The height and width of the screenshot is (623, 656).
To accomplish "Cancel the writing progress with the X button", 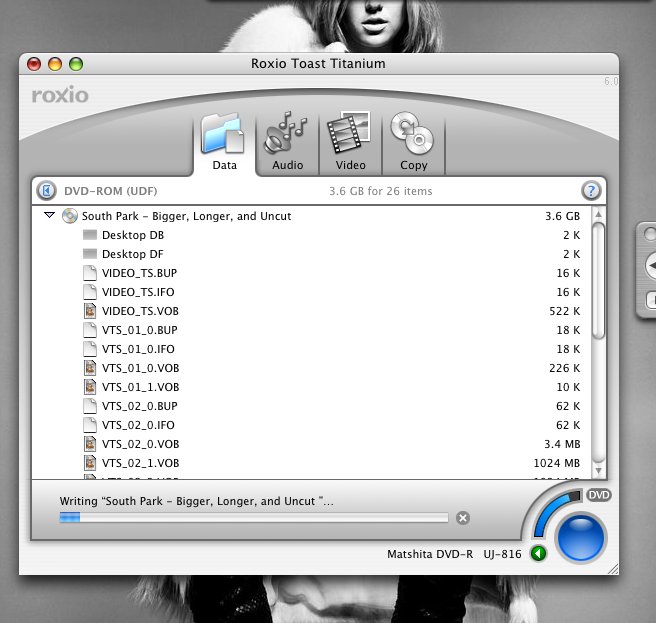I will click(463, 518).
